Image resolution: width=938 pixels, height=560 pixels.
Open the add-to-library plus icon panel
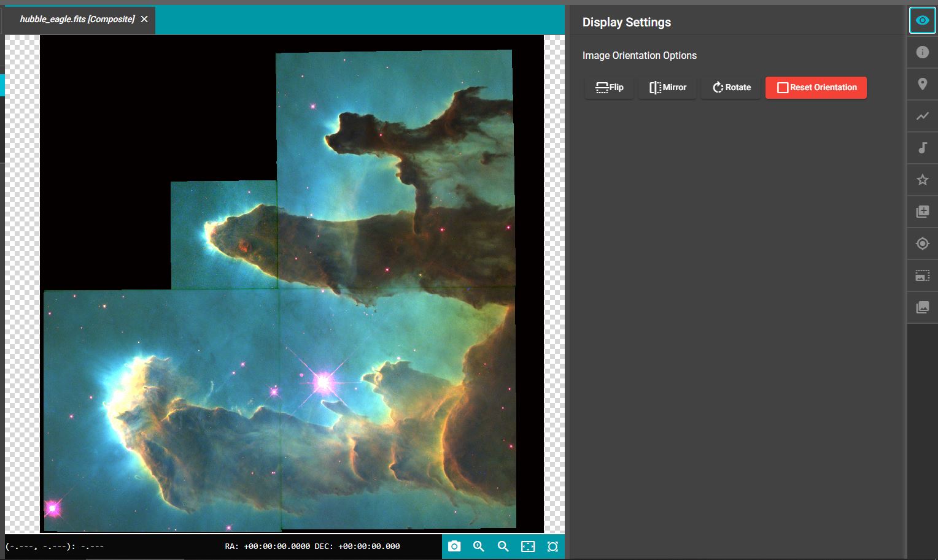pos(922,212)
